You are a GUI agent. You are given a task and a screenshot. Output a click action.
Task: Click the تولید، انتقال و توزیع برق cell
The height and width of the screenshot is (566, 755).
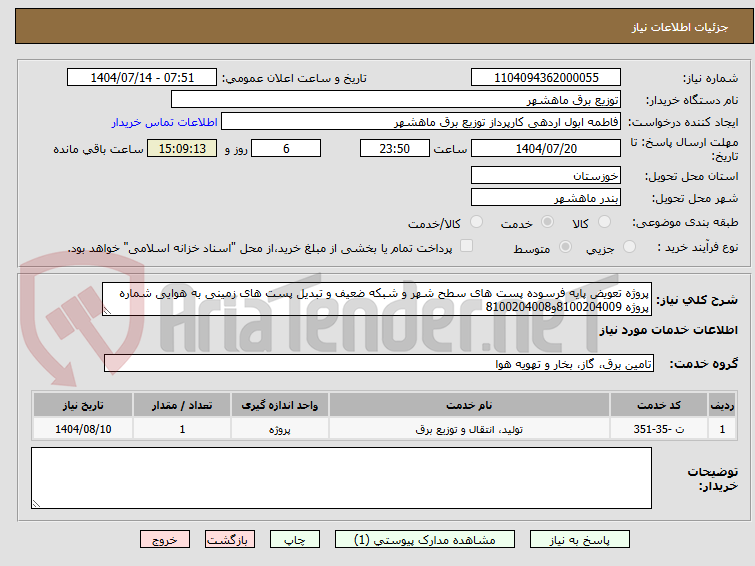point(469,429)
